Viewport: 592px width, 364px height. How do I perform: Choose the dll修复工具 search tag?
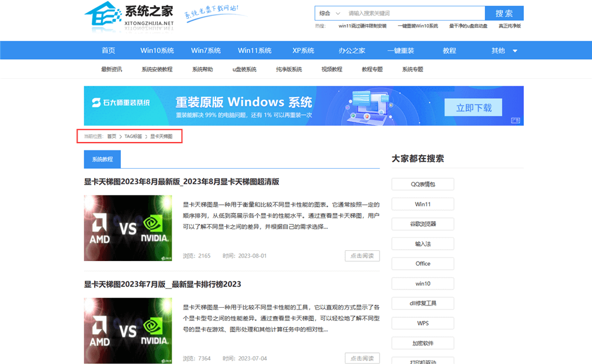click(423, 303)
